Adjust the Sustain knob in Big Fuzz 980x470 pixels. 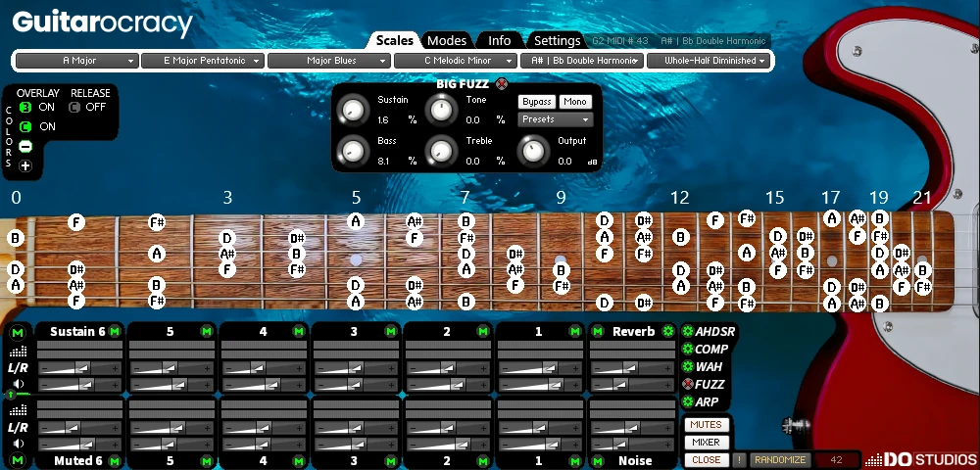[353, 109]
